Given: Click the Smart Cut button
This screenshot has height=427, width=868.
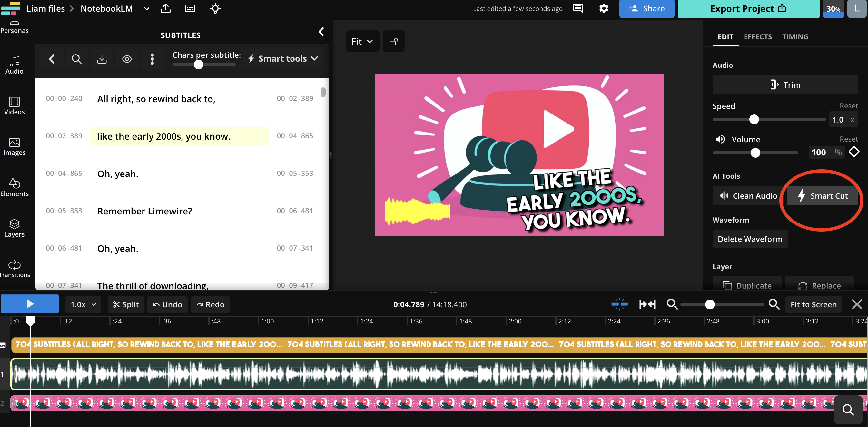Looking at the screenshot, I should pyautogui.click(x=822, y=195).
